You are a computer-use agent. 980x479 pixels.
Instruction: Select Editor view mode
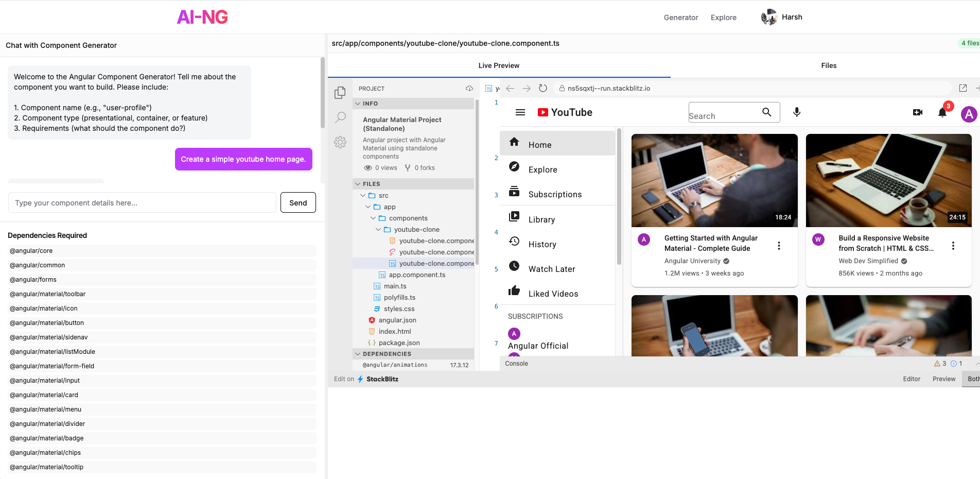pyautogui.click(x=912, y=379)
